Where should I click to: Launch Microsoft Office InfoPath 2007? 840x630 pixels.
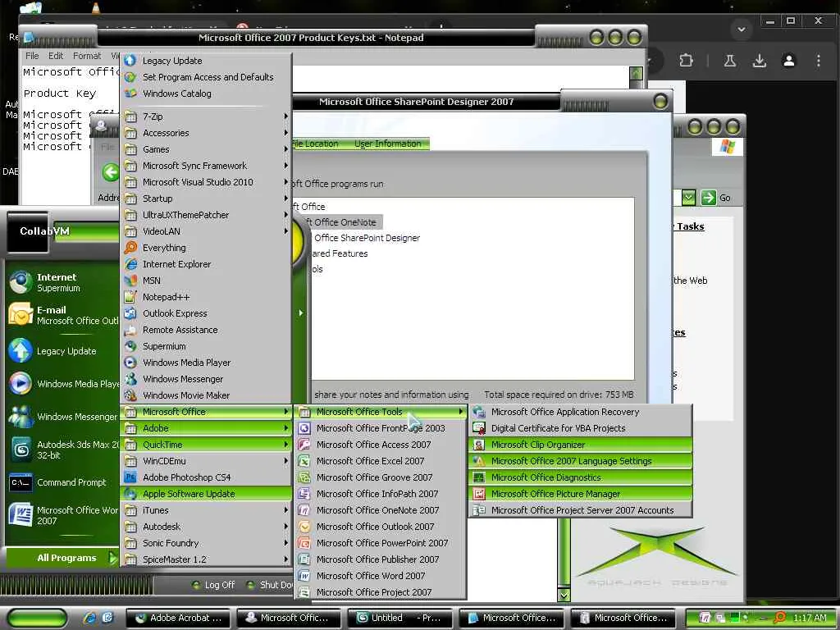(381, 494)
